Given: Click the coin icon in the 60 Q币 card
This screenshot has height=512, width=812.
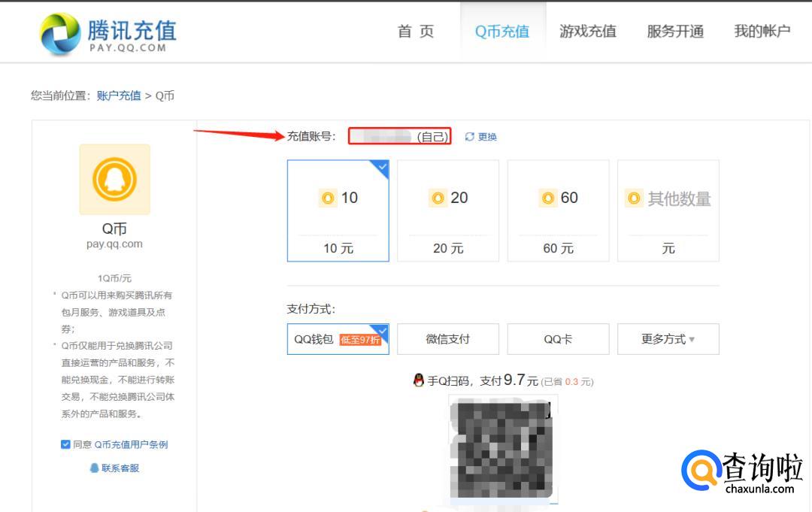Looking at the screenshot, I should [x=548, y=198].
